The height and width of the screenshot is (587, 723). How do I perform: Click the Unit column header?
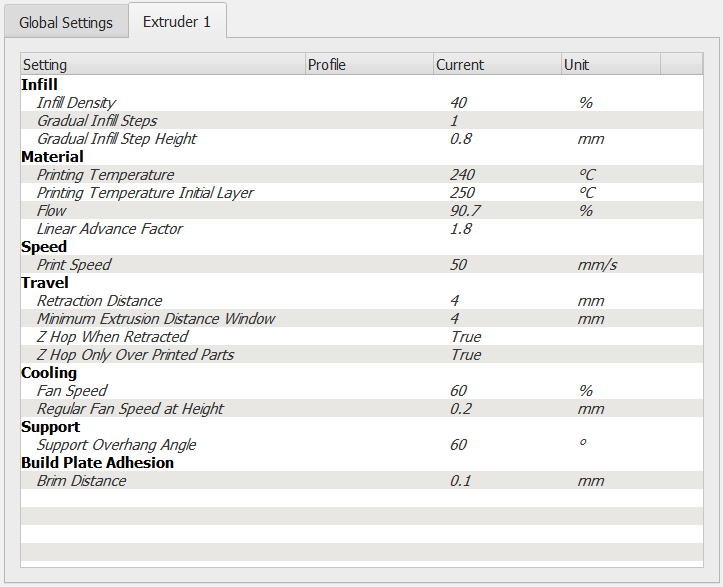click(611, 64)
